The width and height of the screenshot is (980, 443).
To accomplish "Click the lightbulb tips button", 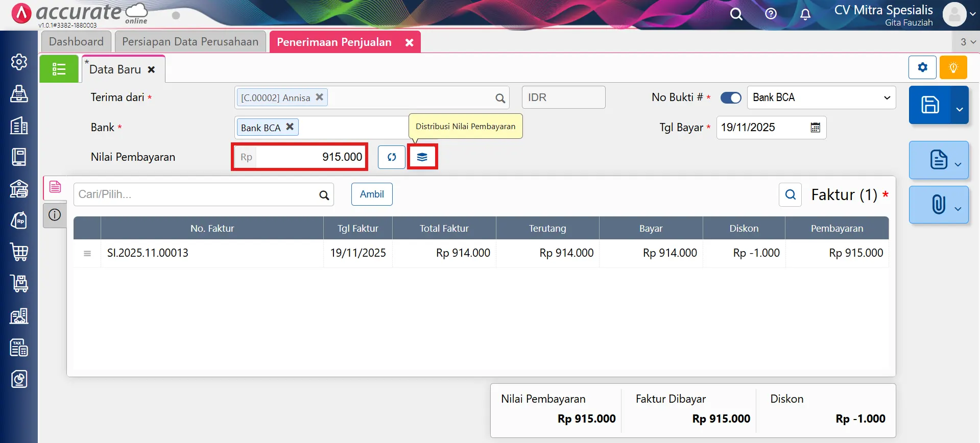I will pyautogui.click(x=953, y=67).
